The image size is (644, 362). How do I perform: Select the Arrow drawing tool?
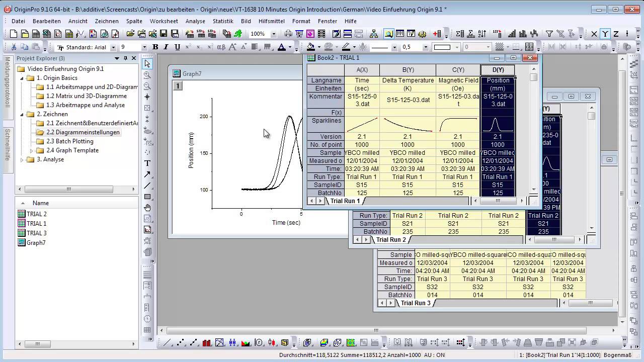tap(147, 174)
